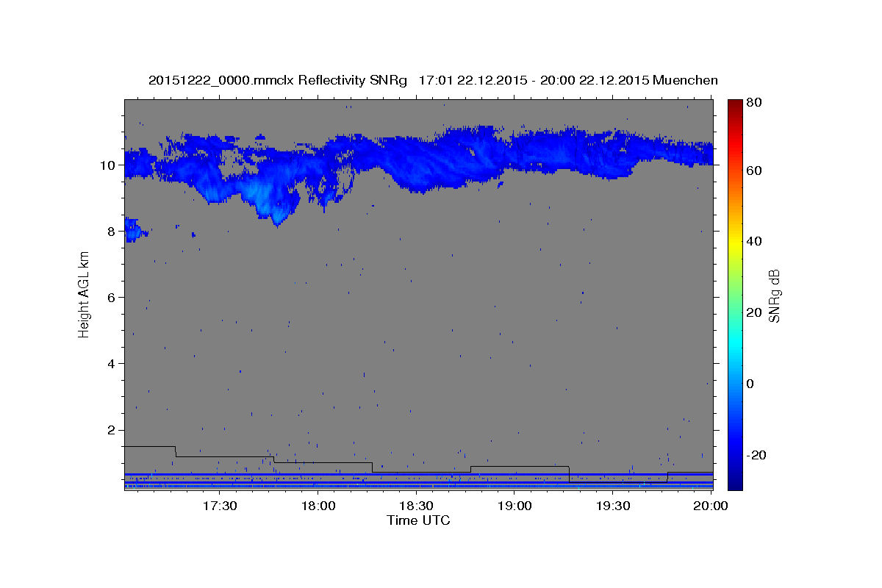Click the colorbar tick label 20
The width and height of the screenshot is (882, 588).
pyautogui.click(x=753, y=312)
